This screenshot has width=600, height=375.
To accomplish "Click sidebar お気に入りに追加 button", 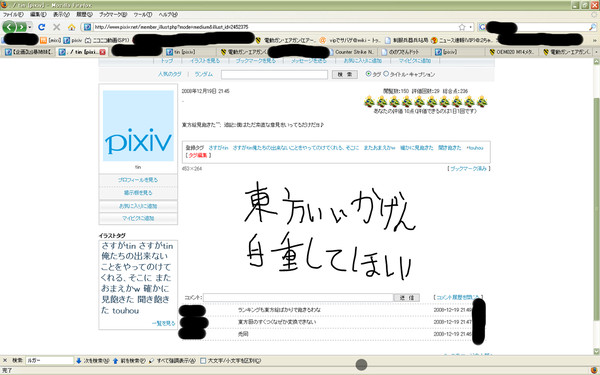I will click(138, 206).
